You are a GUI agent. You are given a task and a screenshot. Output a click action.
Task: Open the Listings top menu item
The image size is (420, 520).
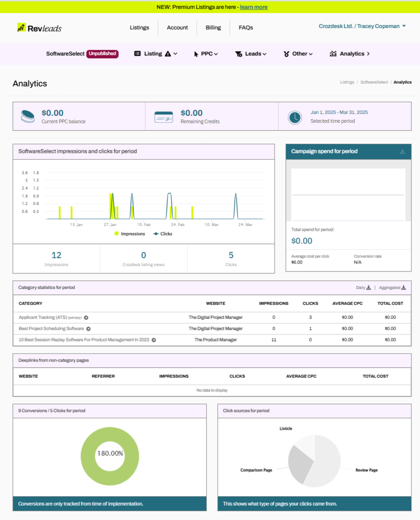(139, 27)
